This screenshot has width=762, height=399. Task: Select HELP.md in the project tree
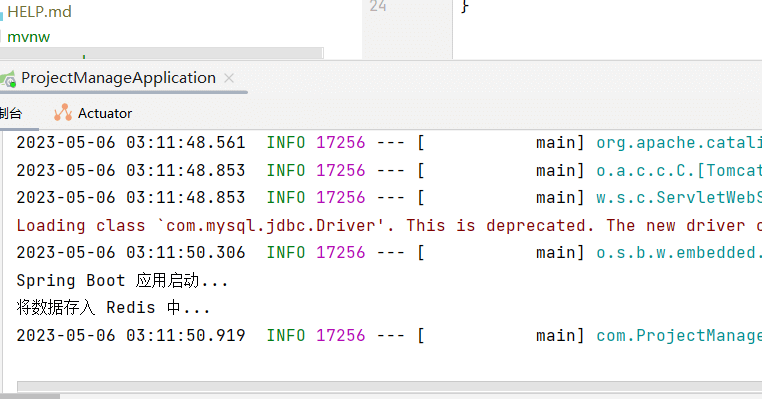(x=39, y=12)
